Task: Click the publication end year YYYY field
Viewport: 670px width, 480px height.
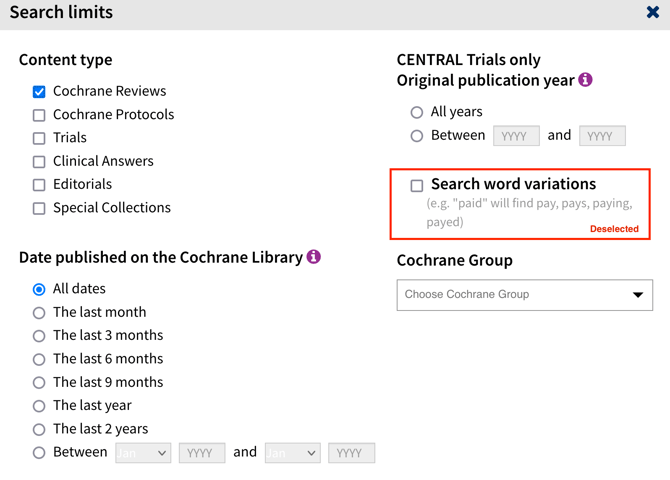Action: point(602,136)
